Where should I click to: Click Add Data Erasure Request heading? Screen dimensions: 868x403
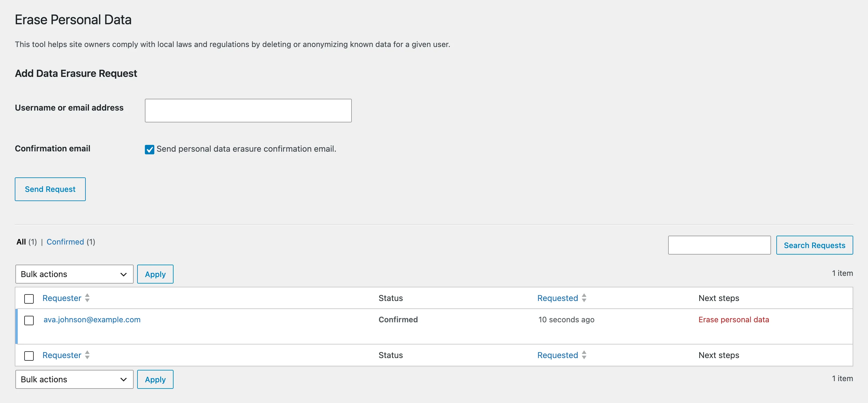(76, 73)
